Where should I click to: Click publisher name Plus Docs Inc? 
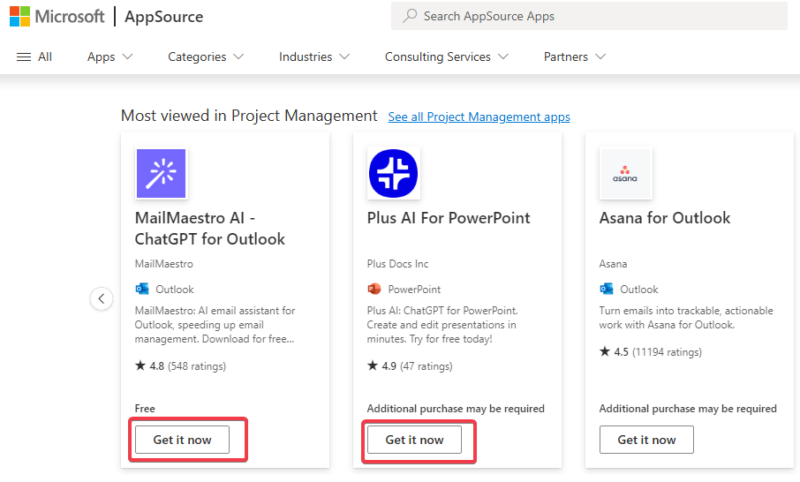point(397,264)
